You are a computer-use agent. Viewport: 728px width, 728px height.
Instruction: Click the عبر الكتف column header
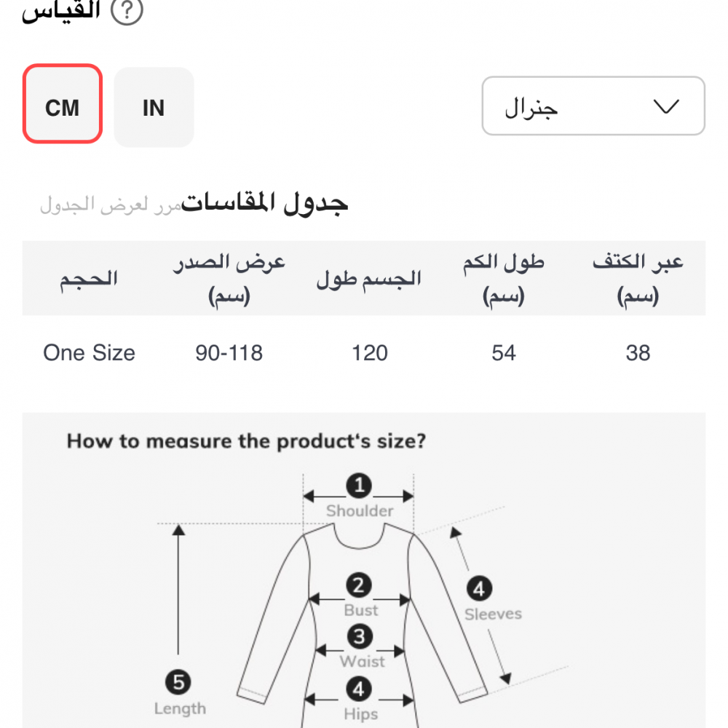[x=638, y=279]
